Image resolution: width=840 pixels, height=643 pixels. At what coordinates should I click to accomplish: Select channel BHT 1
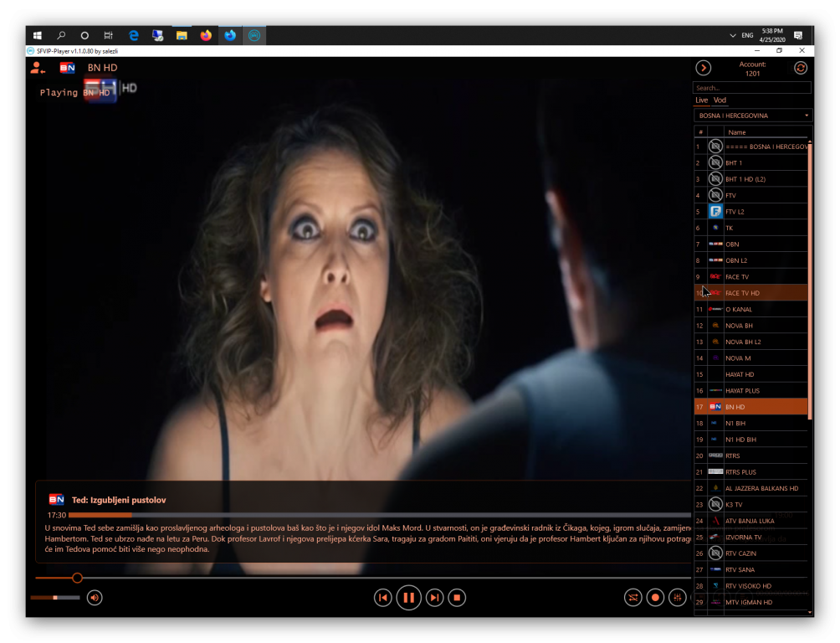coord(750,162)
